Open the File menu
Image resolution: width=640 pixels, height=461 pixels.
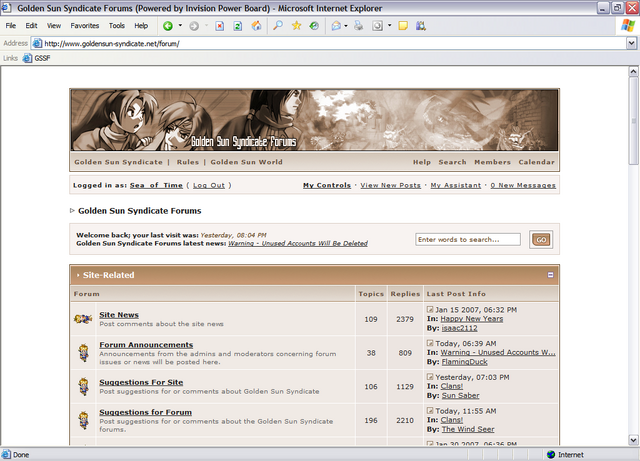[11, 26]
